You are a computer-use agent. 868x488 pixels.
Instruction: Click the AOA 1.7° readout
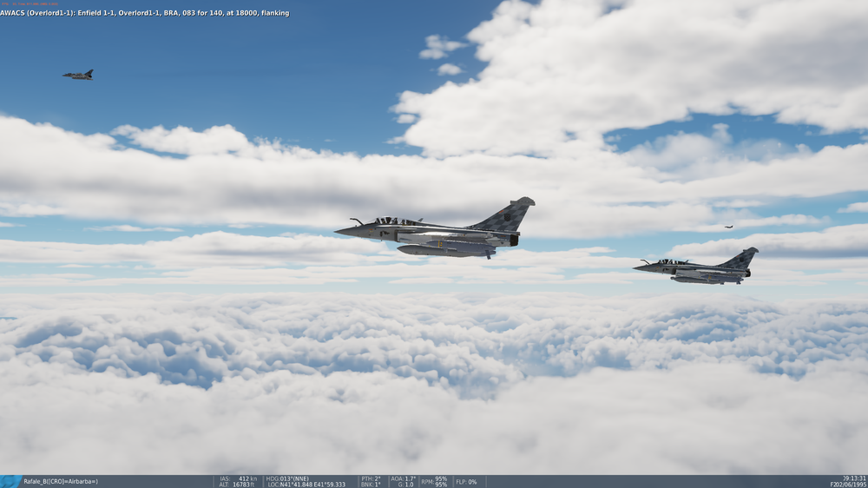(404, 478)
